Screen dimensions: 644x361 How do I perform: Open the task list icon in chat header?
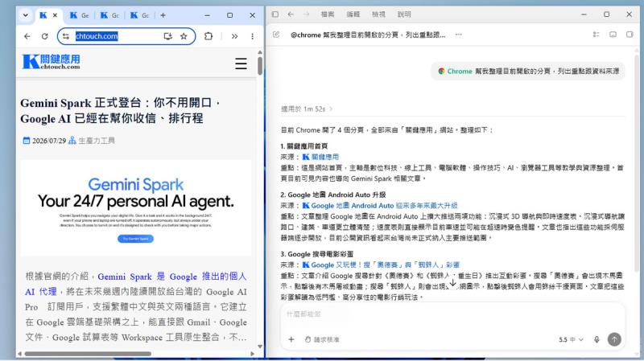(596, 35)
